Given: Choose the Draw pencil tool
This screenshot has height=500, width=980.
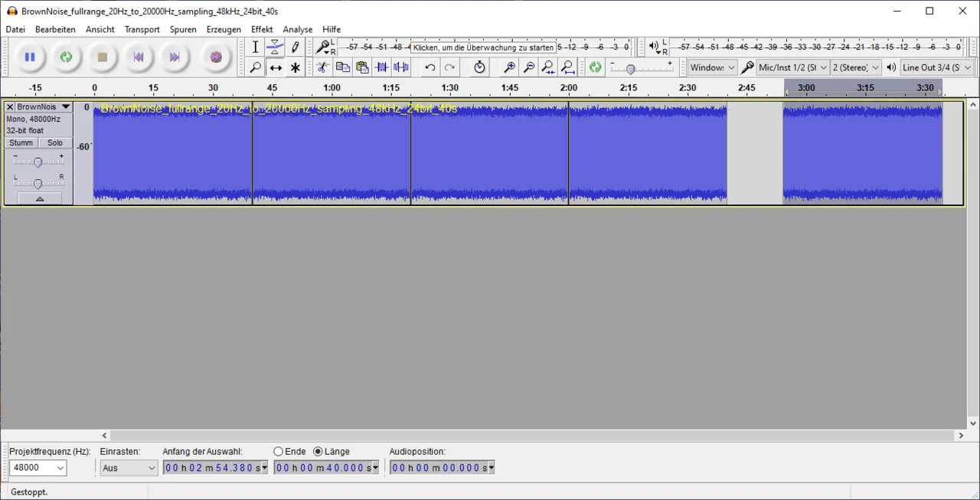Looking at the screenshot, I should [296, 47].
